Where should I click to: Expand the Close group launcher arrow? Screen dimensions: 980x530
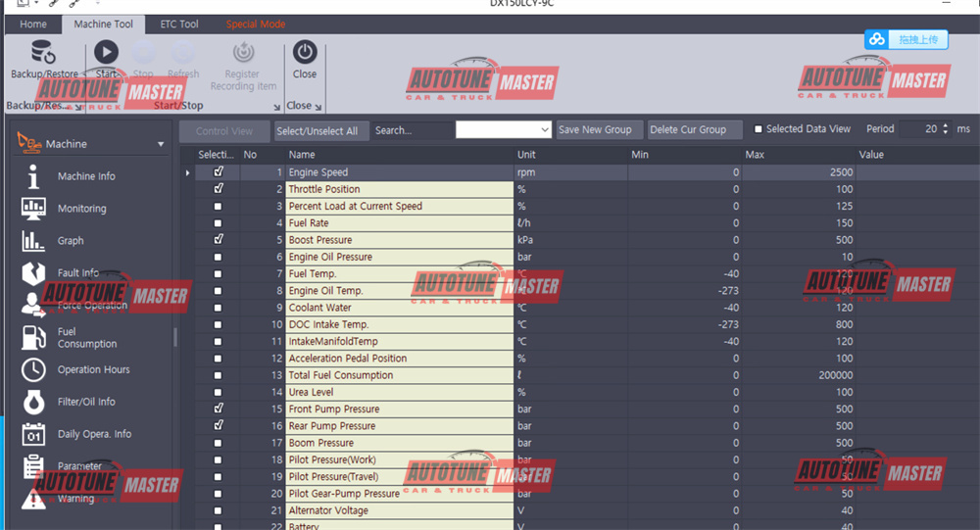pyautogui.click(x=318, y=108)
